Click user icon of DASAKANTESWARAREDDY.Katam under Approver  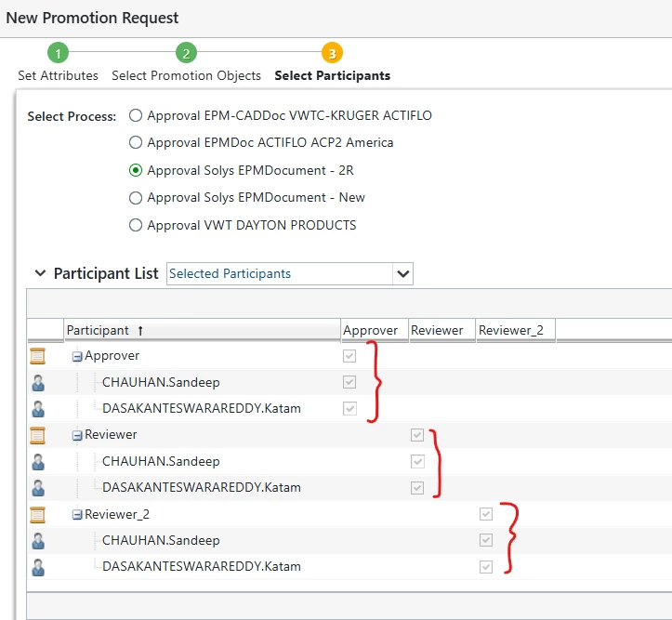[38, 409]
